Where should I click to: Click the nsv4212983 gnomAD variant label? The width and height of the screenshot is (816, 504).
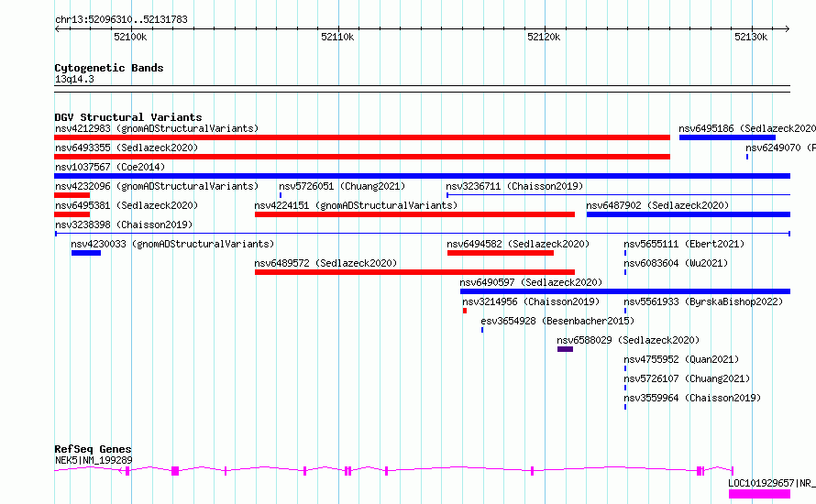[x=157, y=128]
